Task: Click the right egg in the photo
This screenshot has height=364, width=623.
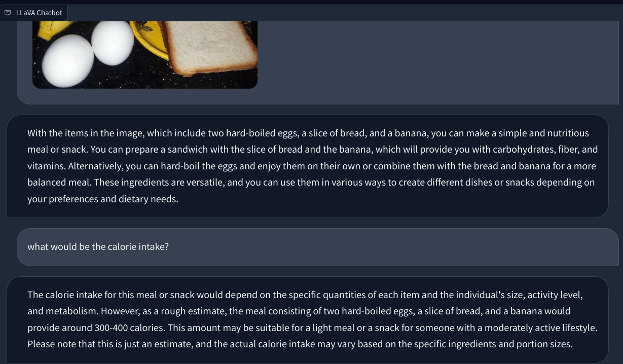Action: click(113, 43)
